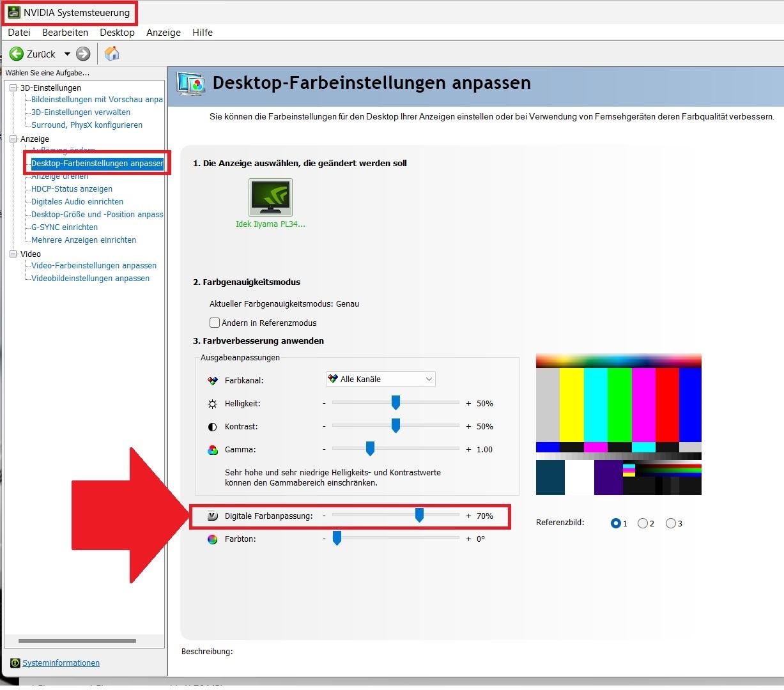Collapse the Anzeige tree node

13,139
